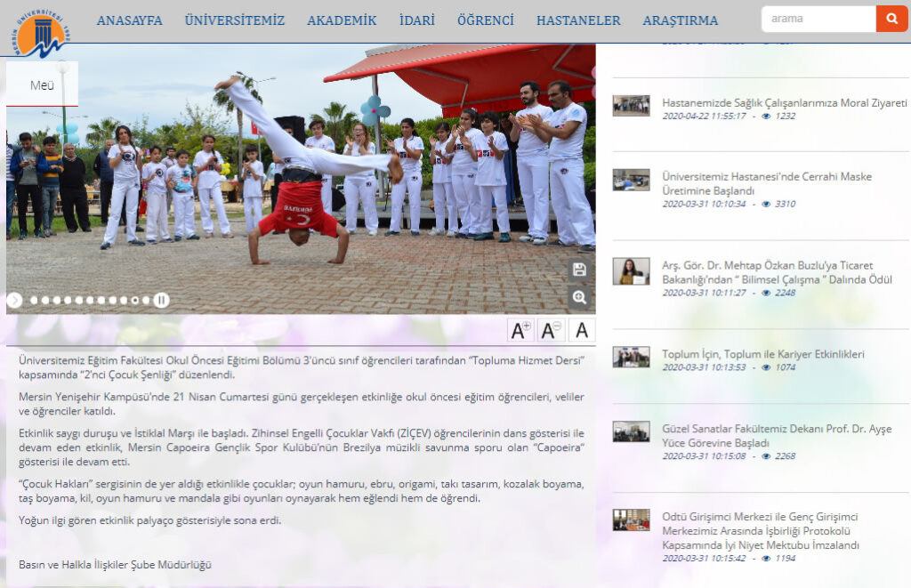The height and width of the screenshot is (588, 911).
Task: Click the arama search input field
Action: coord(818,20)
